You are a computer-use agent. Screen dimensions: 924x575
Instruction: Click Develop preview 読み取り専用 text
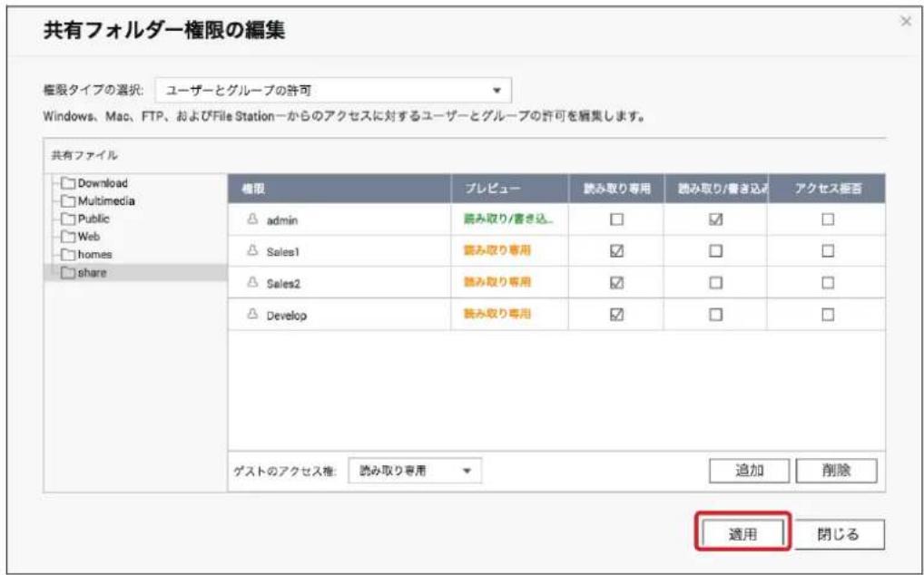pos(496,314)
